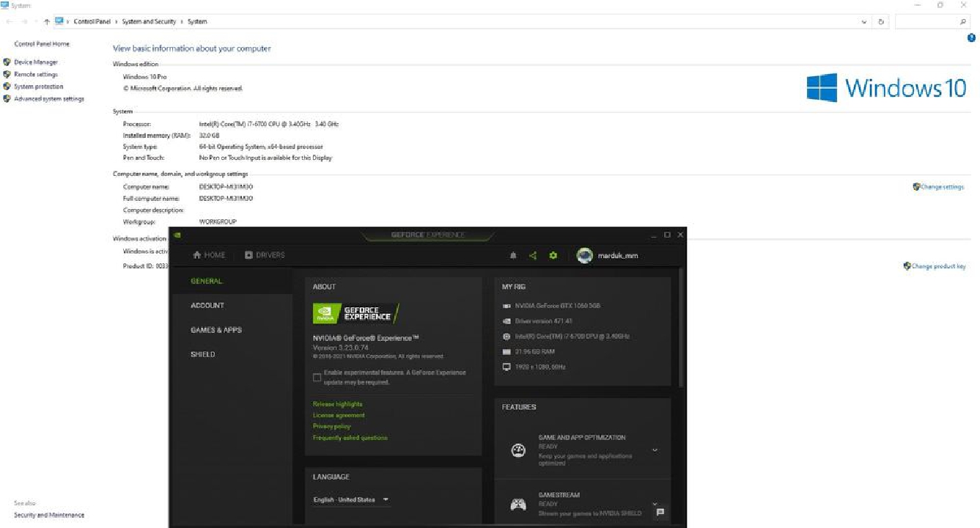Viewport: 980px width, 528px height.
Task: Open Security and Maintenance link
Action: click(x=49, y=515)
